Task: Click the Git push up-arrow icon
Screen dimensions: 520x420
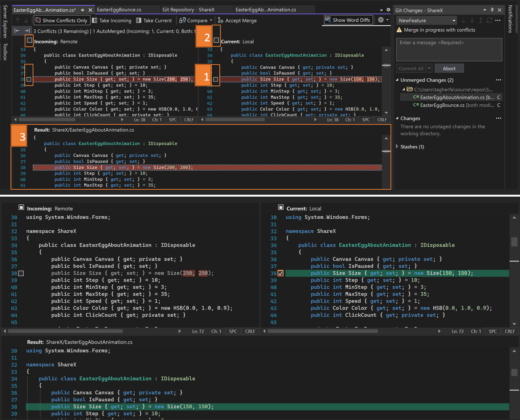Action: [x=480, y=20]
